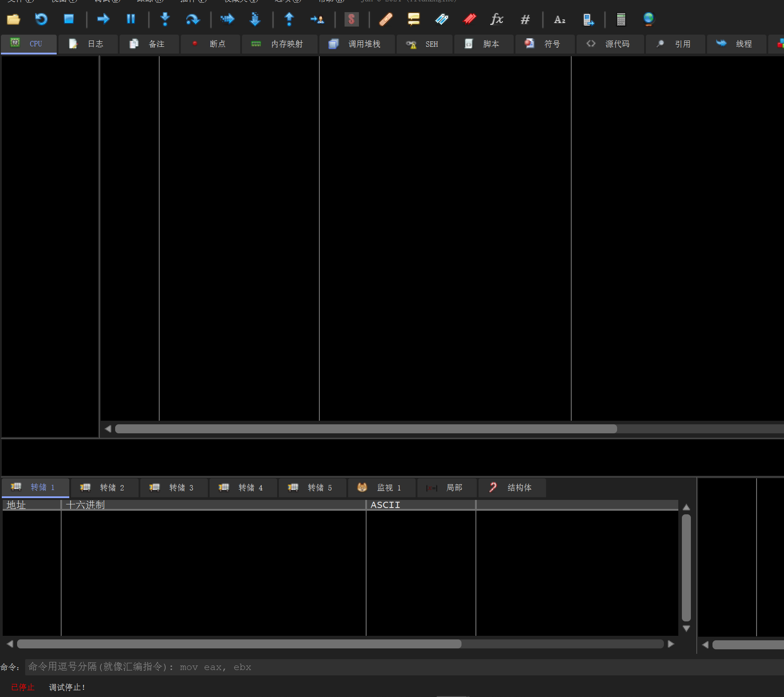
Task: Click the dump horizontal scrollbar left arrow
Action: point(10,644)
